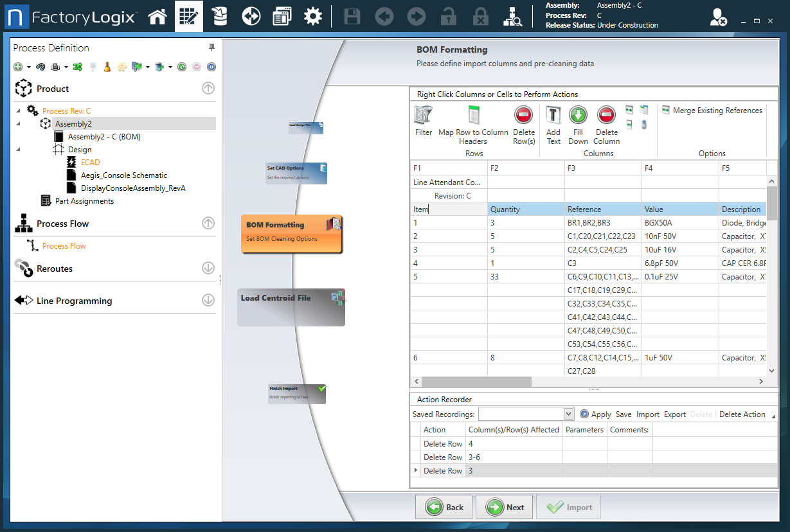Open the Saved Recordings dropdown
Viewport: 790px width, 532px height.
point(568,414)
